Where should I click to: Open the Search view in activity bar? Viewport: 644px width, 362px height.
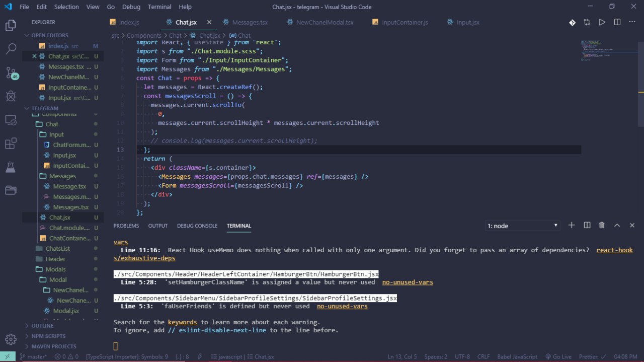coord(11,49)
